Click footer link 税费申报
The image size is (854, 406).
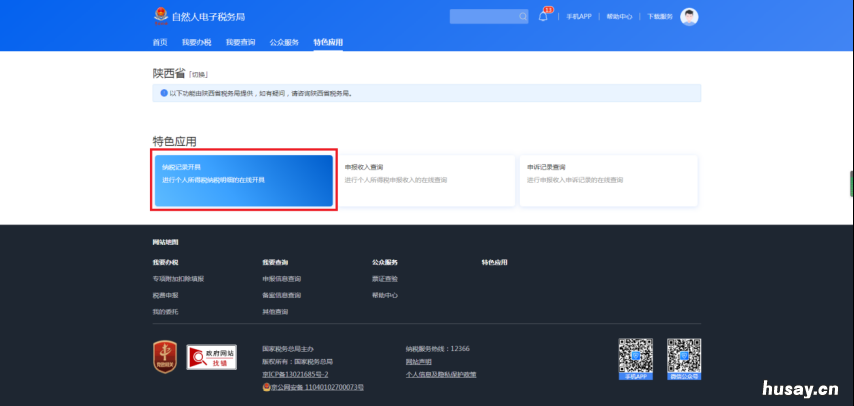tap(165, 295)
